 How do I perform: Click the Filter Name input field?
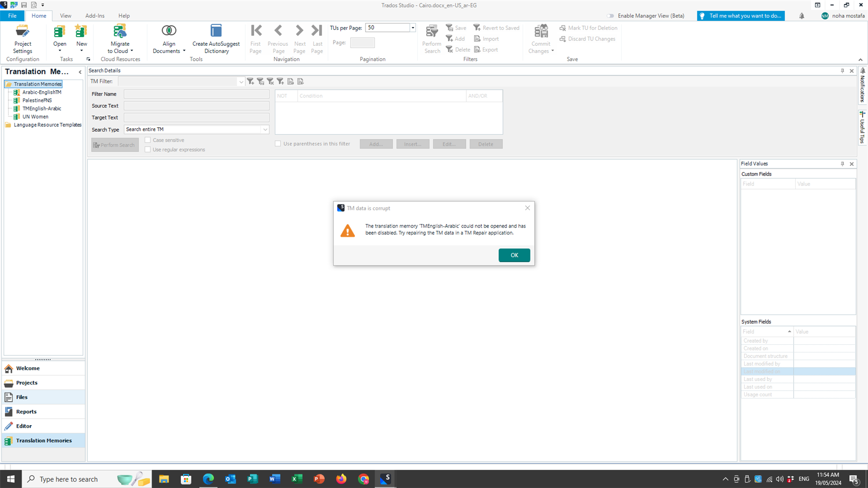(x=196, y=94)
